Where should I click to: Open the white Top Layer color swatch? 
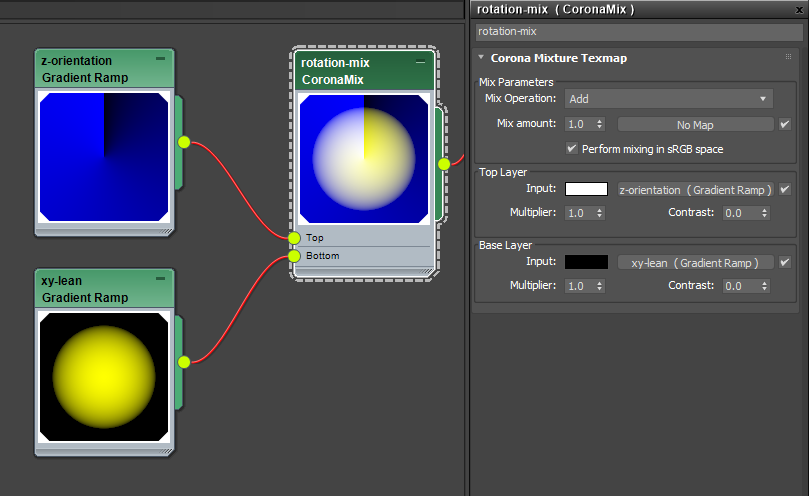tap(586, 189)
